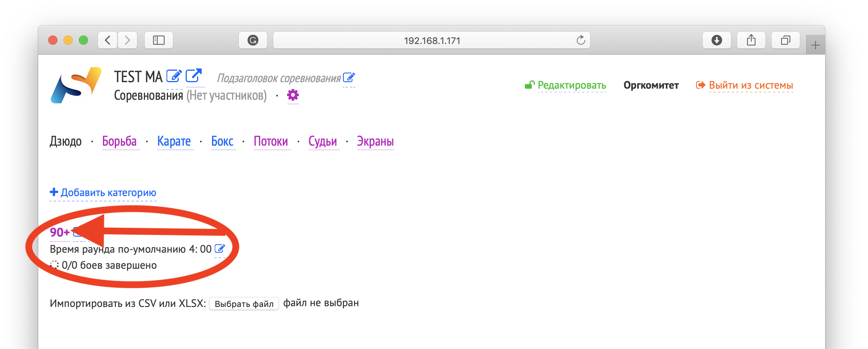
Task: Click Выйти из системы logout link
Action: tap(745, 85)
